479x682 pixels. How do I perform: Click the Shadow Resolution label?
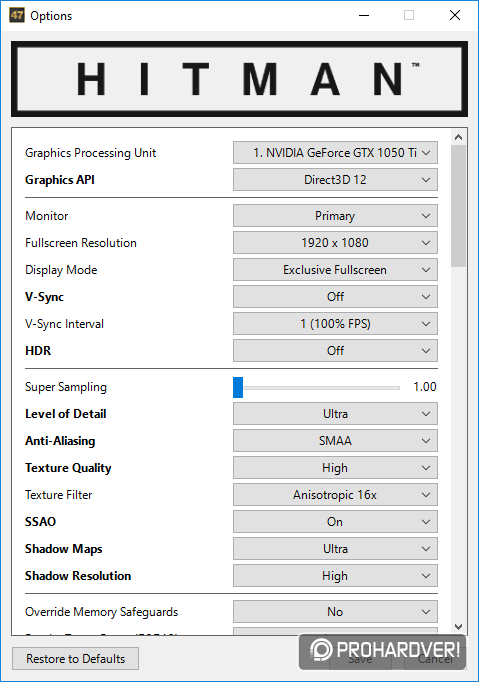tap(78, 575)
